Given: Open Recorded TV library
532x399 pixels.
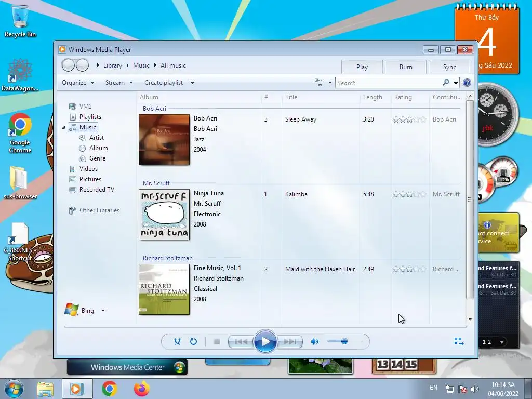Looking at the screenshot, I should click(91, 190).
